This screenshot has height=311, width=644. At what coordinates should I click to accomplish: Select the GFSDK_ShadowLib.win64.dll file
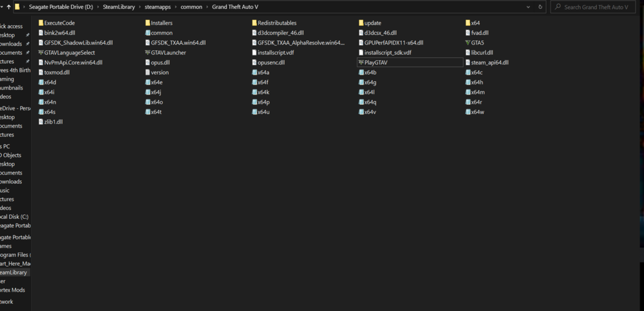75,42
